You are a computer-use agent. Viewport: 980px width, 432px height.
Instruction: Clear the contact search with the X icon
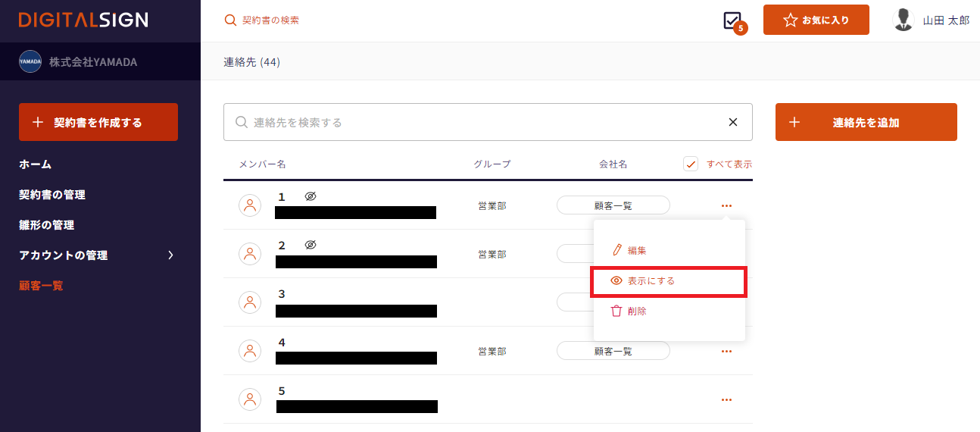(x=732, y=122)
